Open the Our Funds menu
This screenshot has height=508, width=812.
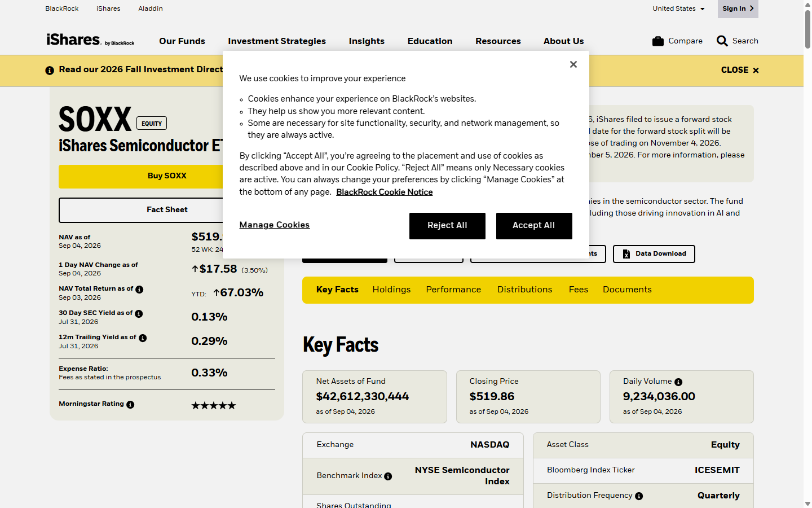click(x=182, y=41)
